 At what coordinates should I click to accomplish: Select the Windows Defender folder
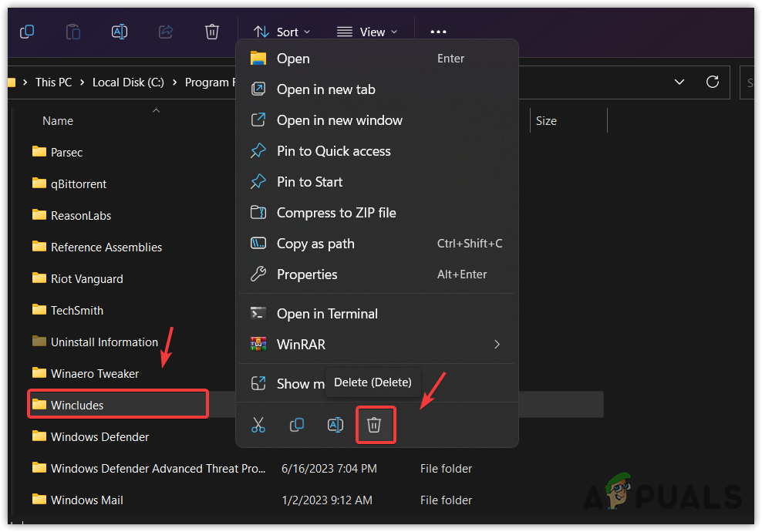[90, 436]
